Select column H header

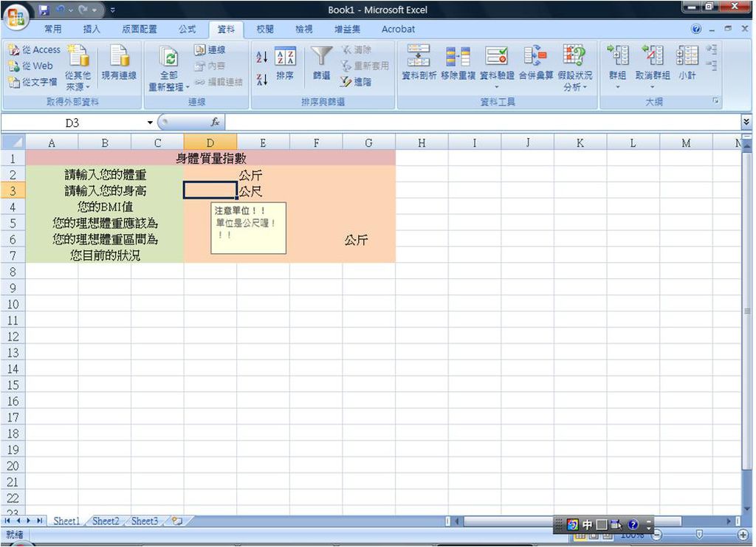tap(422, 142)
